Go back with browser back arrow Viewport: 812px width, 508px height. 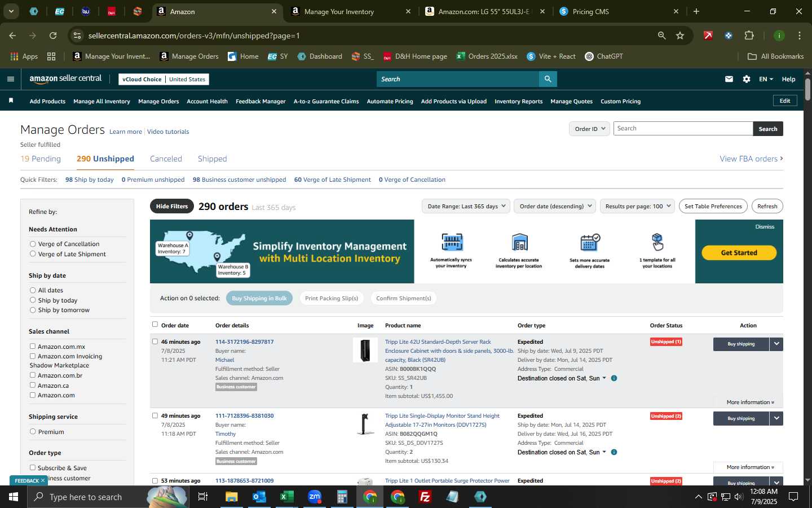[x=12, y=36]
